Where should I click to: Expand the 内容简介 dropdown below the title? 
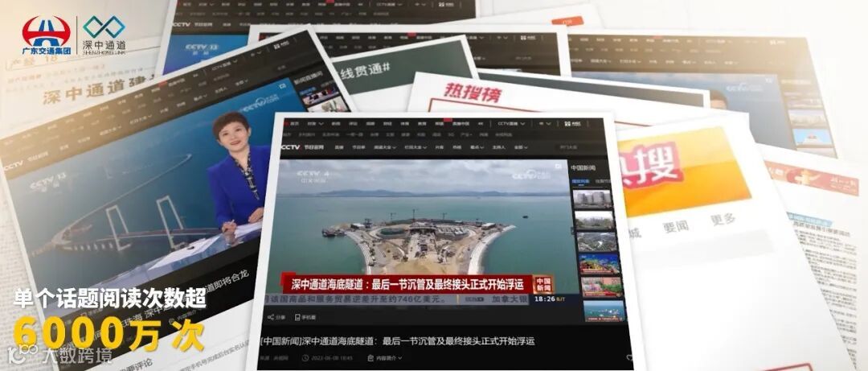pyautogui.click(x=385, y=358)
